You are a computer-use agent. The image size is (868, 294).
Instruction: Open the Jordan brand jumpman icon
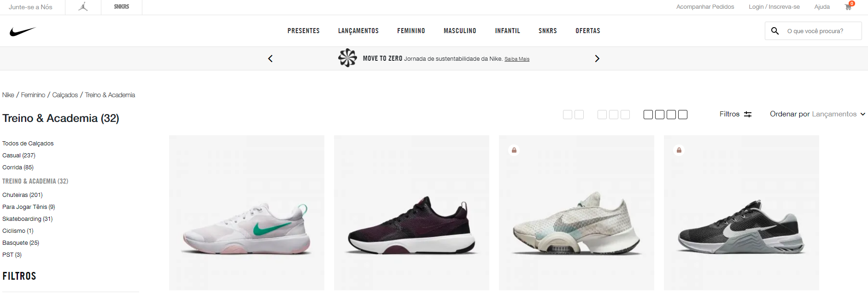(83, 7)
